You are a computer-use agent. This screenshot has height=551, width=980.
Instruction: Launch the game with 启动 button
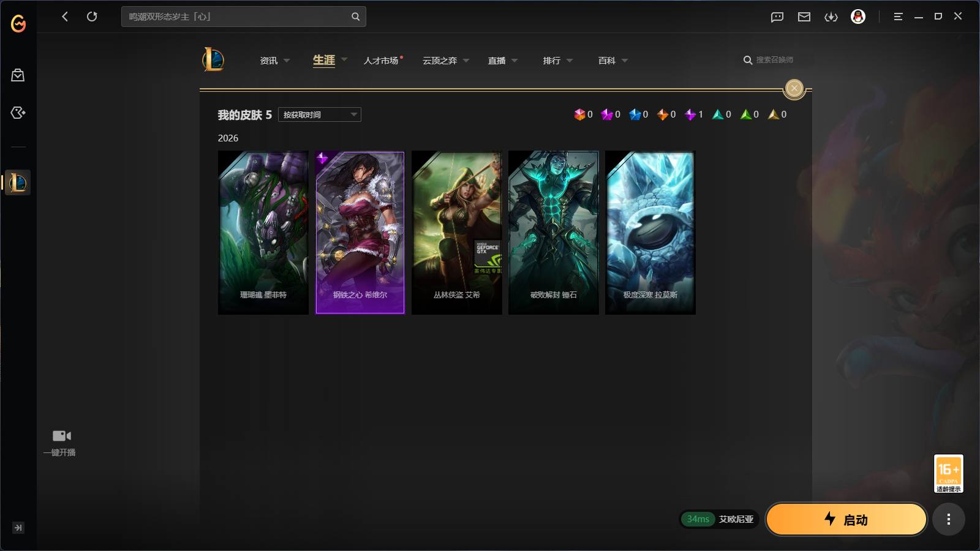point(846,519)
